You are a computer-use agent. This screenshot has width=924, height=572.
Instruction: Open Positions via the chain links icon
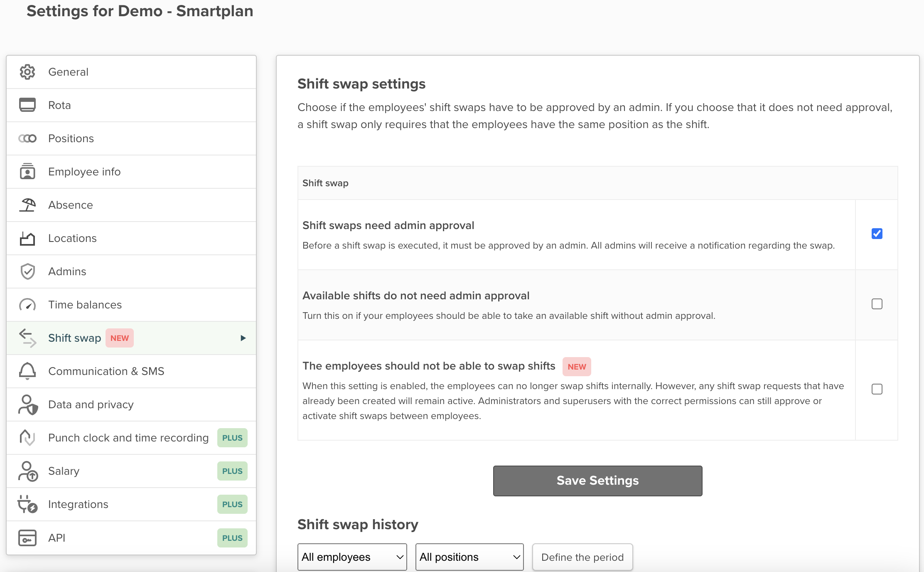coord(27,138)
